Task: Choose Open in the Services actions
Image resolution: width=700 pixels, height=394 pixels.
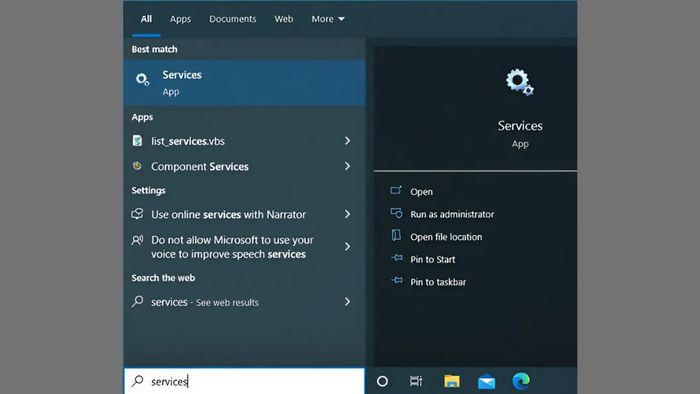Action: pos(421,191)
